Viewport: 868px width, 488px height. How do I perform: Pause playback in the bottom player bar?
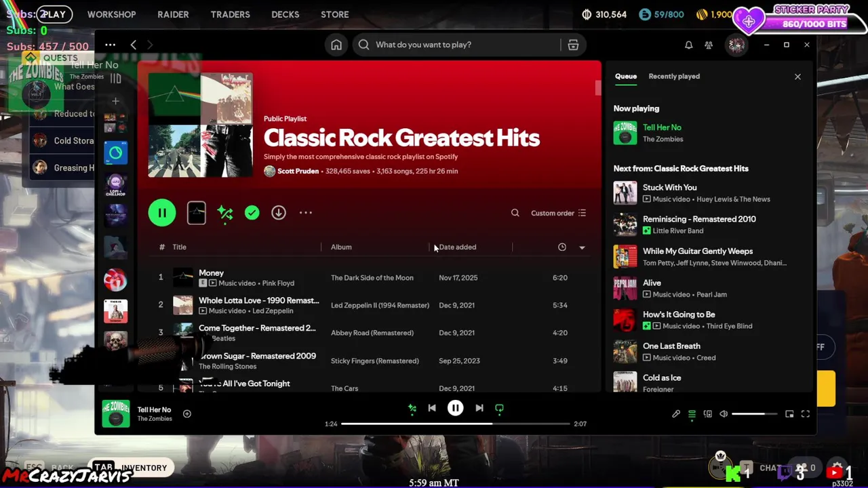[x=456, y=408]
